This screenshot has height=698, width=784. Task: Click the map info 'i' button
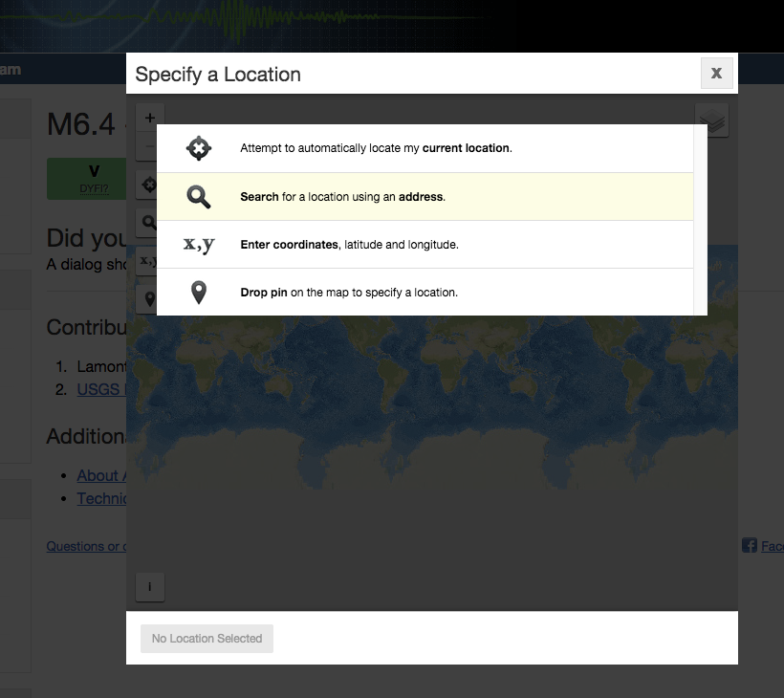point(150,587)
